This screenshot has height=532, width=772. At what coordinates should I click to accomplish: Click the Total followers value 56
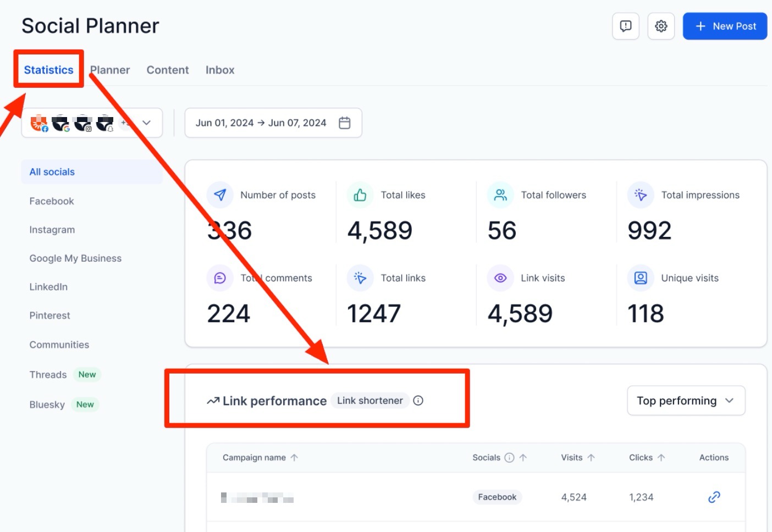tap(502, 231)
